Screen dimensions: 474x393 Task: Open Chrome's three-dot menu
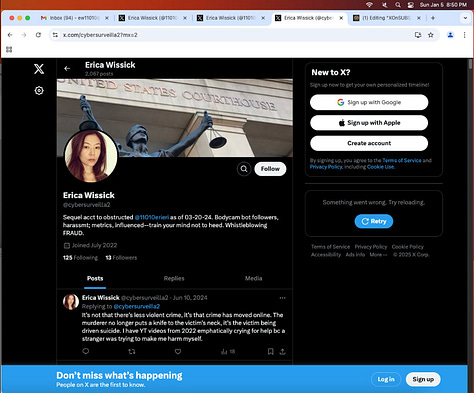[464, 35]
